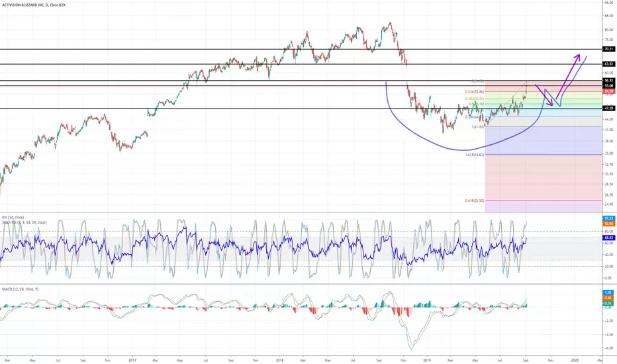617x364 pixels.
Task: Click the blue 97.23 Stoch RSI value tag
Action: coord(608,218)
